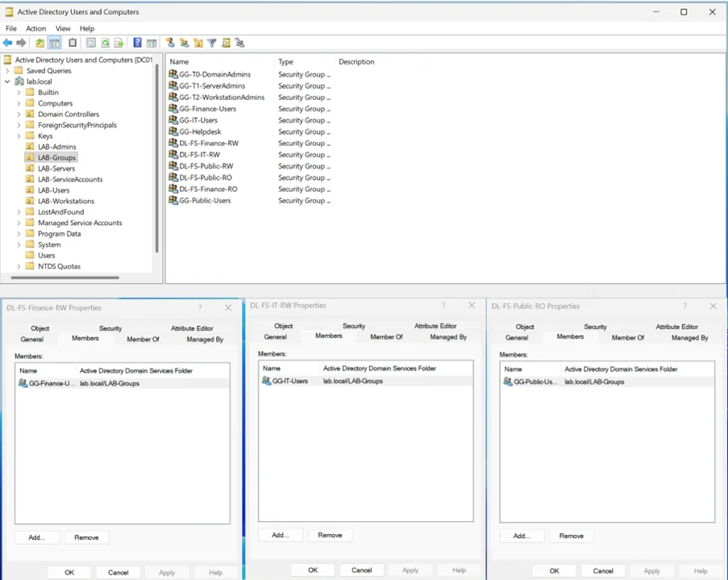Select the Users container in the tree
The image size is (728, 580).
click(x=47, y=255)
